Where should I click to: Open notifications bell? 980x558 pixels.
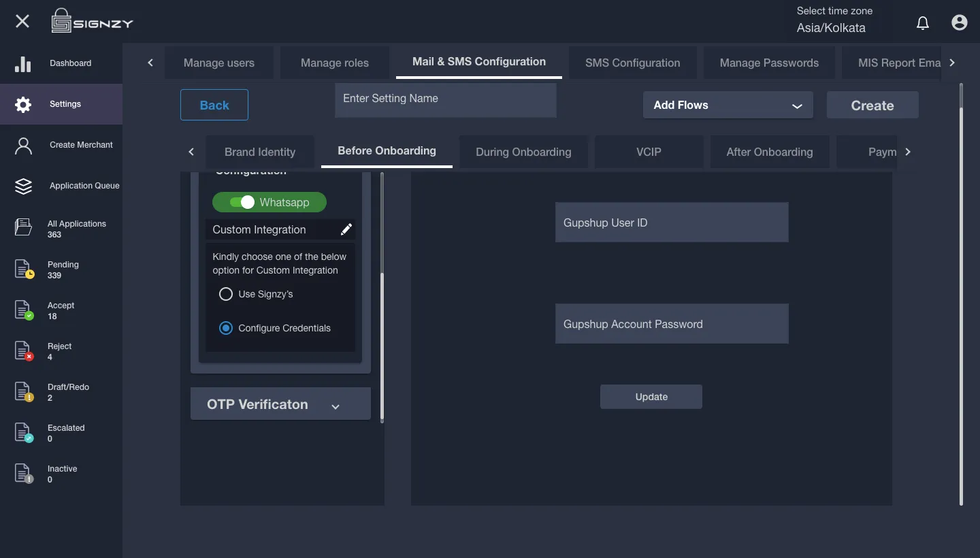923,23
